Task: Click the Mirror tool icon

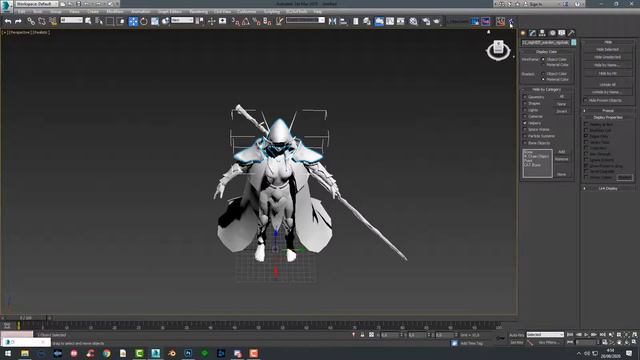Action: click(333, 21)
